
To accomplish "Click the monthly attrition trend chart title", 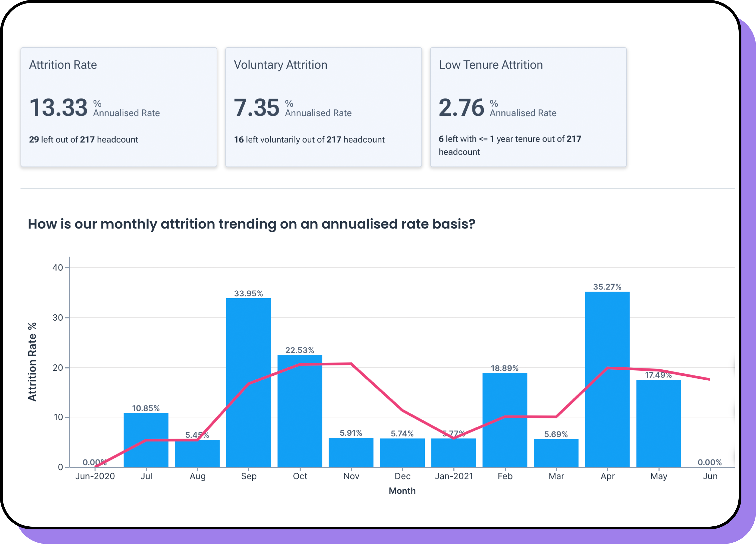I will click(251, 224).
